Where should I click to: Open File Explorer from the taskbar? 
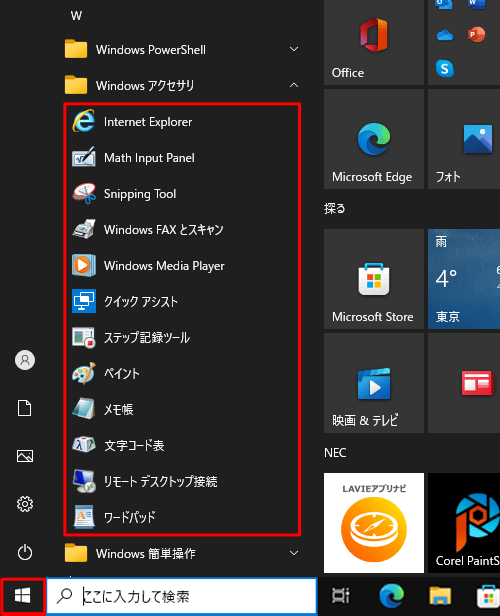[440, 596]
